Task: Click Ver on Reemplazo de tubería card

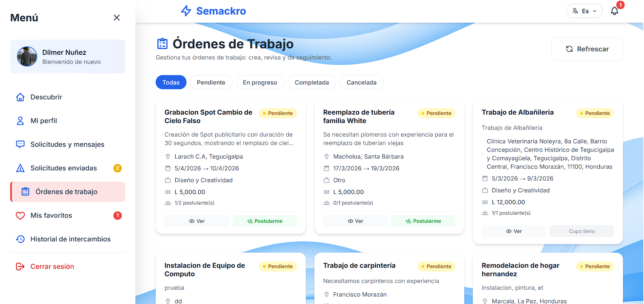Action: (355, 221)
